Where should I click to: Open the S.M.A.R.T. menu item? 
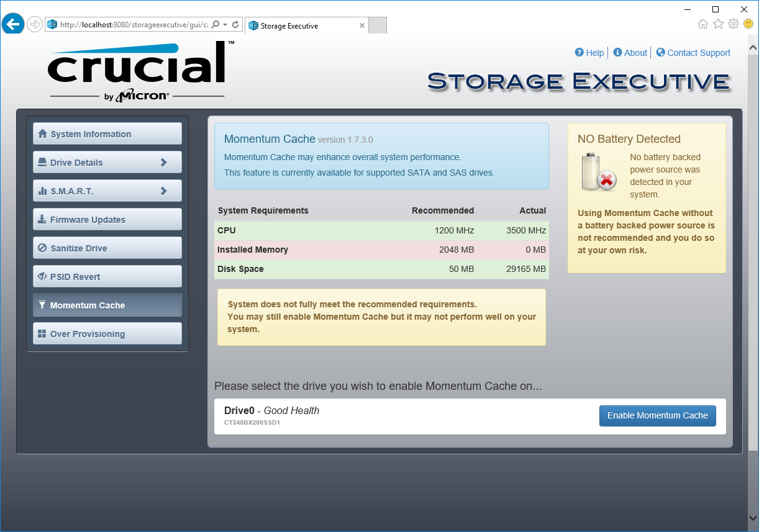[x=107, y=191]
